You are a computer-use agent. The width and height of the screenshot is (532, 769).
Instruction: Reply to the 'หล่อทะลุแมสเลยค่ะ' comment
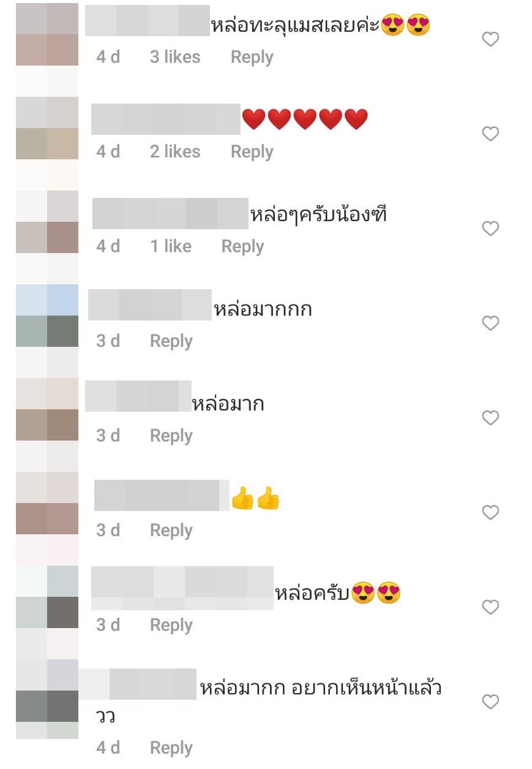[252, 58]
